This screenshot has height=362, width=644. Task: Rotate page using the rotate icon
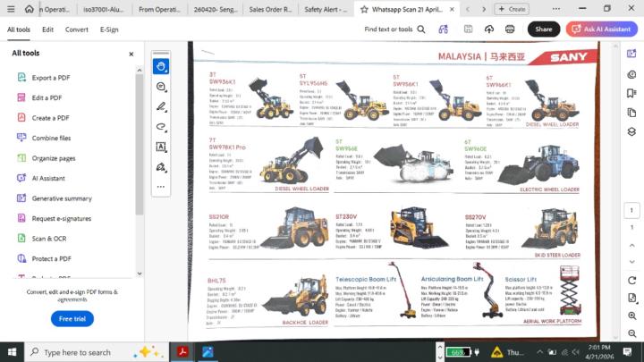[632, 281]
